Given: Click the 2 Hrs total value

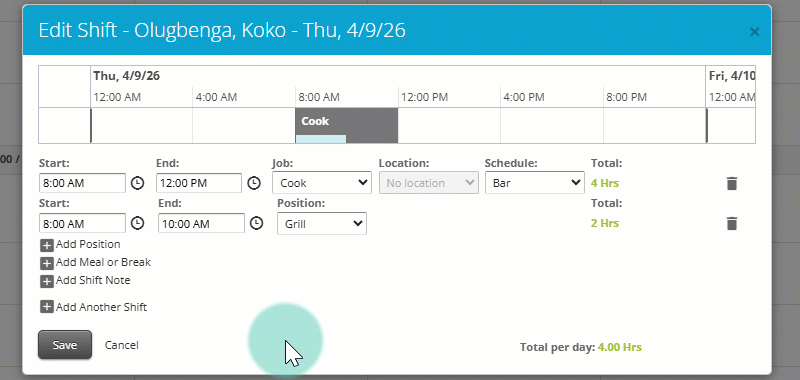Looking at the screenshot, I should click(605, 223).
